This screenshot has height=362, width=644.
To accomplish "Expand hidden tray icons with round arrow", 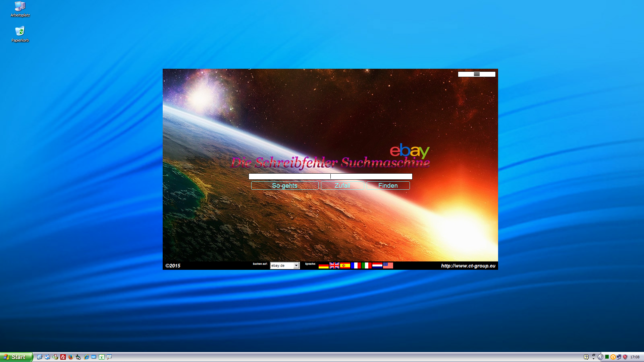I will tap(601, 357).
